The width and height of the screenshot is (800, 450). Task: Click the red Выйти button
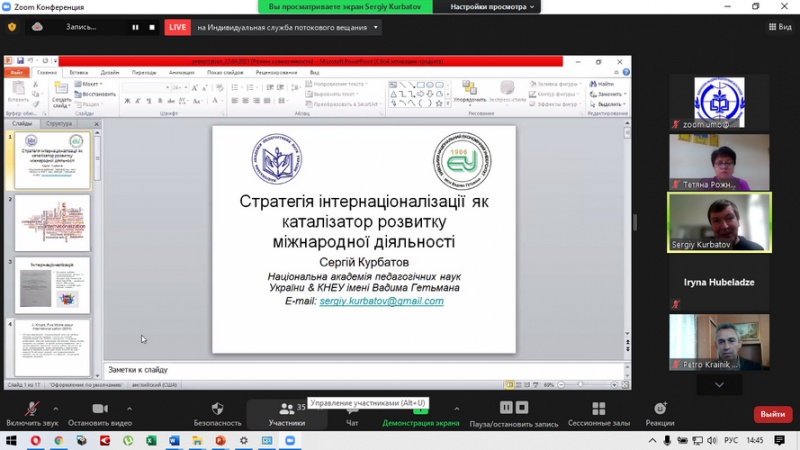click(772, 414)
